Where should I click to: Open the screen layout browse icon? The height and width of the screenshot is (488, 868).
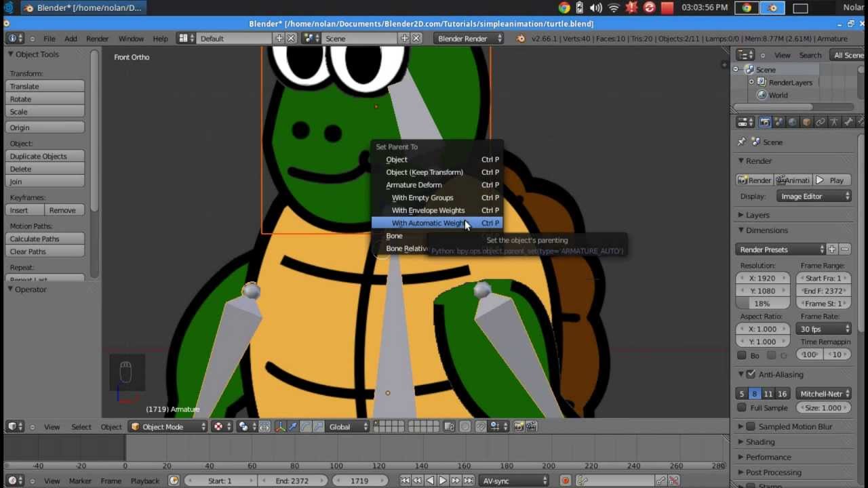click(x=186, y=39)
